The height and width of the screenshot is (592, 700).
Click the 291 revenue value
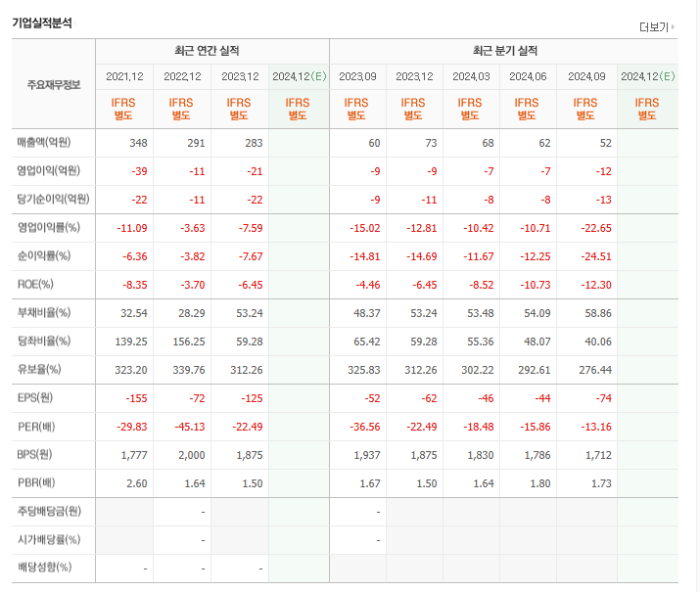click(x=197, y=143)
